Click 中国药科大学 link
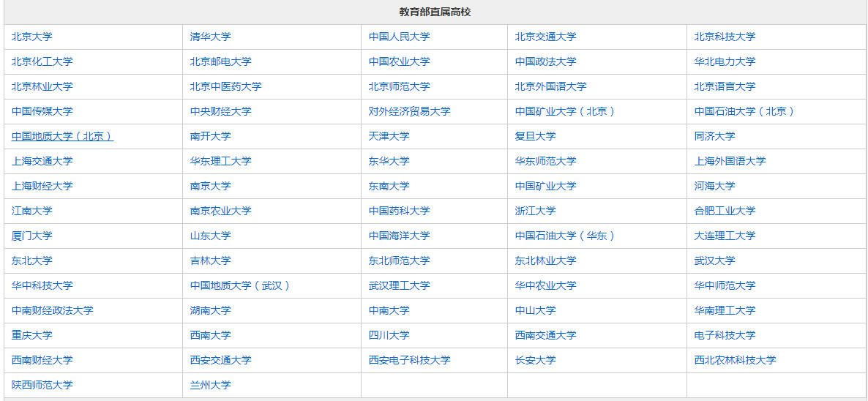Screen dimensions: 868x401 (x=399, y=211)
